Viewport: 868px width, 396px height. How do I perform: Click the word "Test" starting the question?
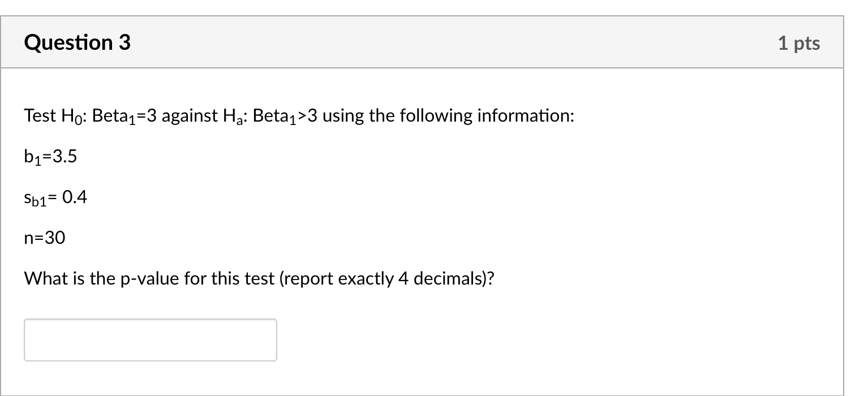point(41,116)
